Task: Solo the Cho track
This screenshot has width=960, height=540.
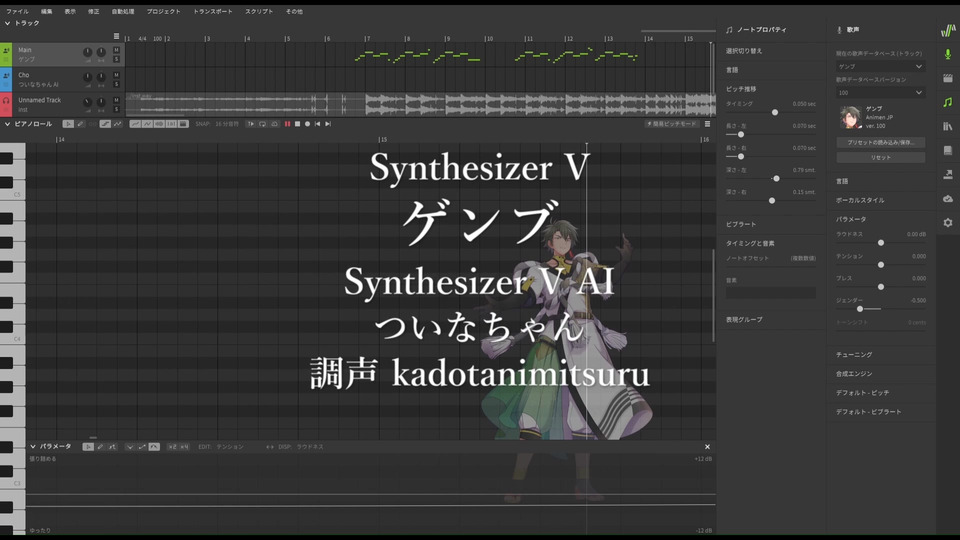Action: [x=116, y=84]
